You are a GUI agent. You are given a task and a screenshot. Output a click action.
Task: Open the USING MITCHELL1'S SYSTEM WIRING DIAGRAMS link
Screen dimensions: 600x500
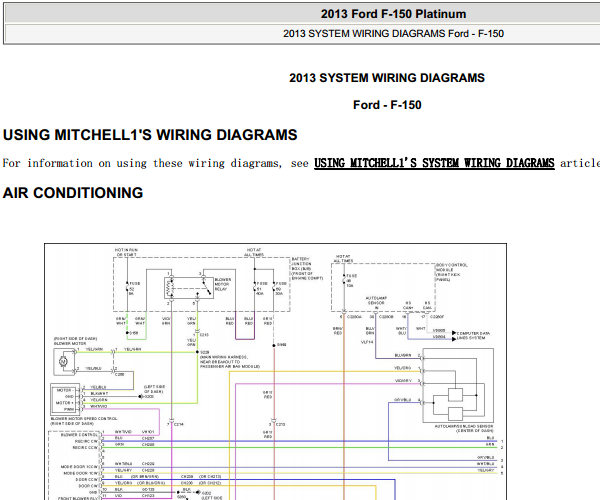(x=434, y=163)
